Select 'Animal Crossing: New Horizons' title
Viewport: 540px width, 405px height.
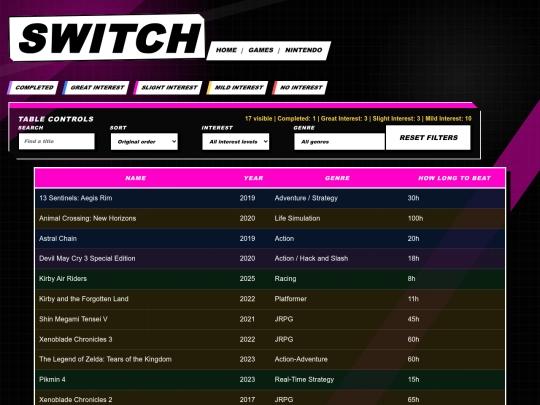click(87, 218)
